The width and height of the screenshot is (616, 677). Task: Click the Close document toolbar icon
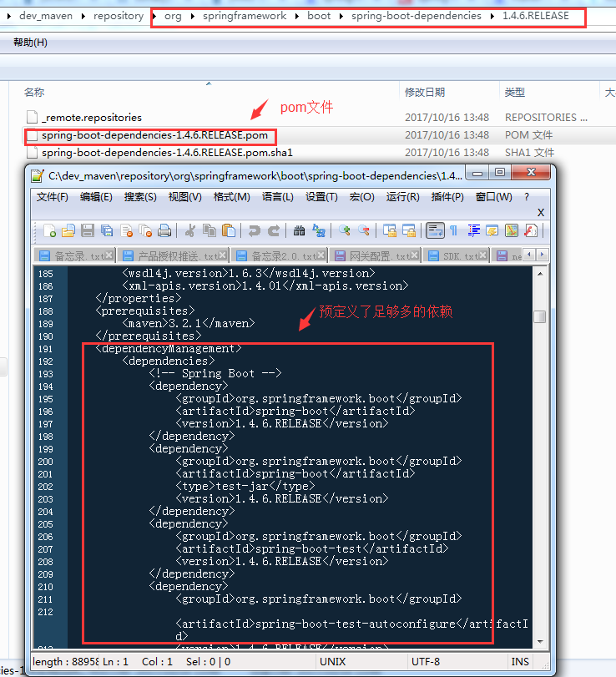coord(126,231)
